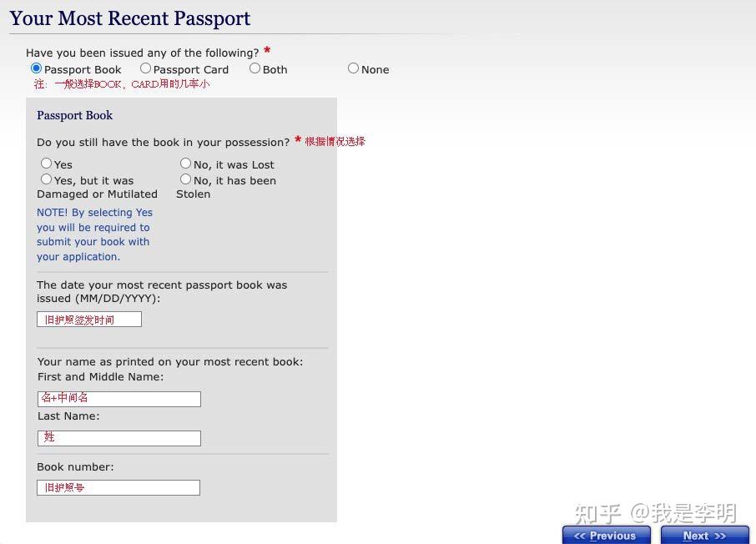
Task: Click the Passport Book section heading
Action: (x=75, y=115)
